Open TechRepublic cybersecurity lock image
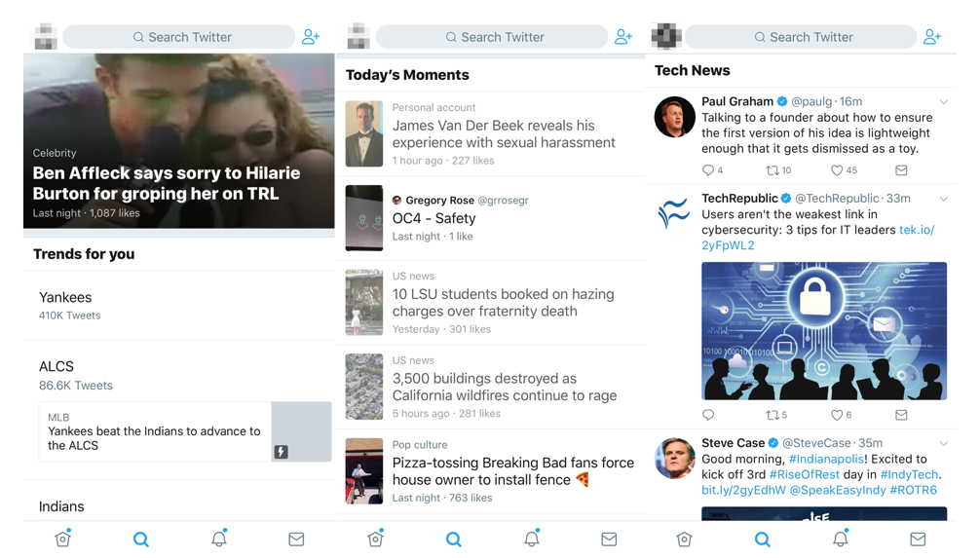This screenshot has height=558, width=980. click(x=824, y=331)
